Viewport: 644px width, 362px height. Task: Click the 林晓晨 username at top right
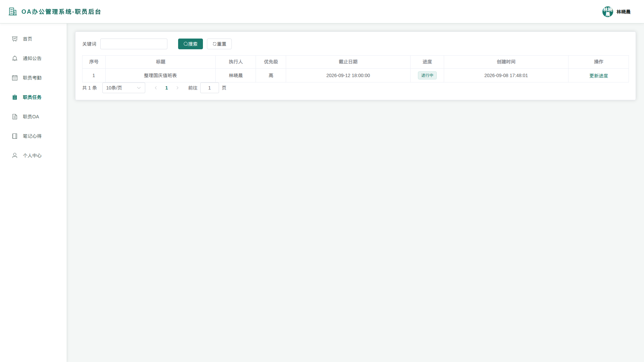coord(623,12)
